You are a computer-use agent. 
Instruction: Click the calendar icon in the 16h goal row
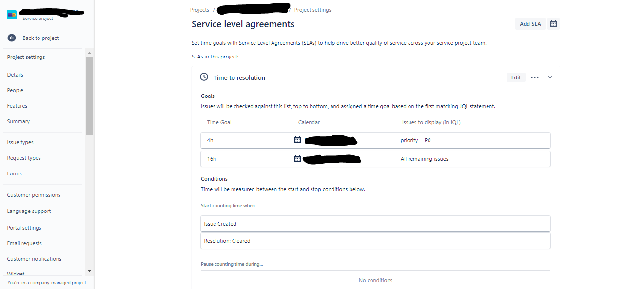297,158
